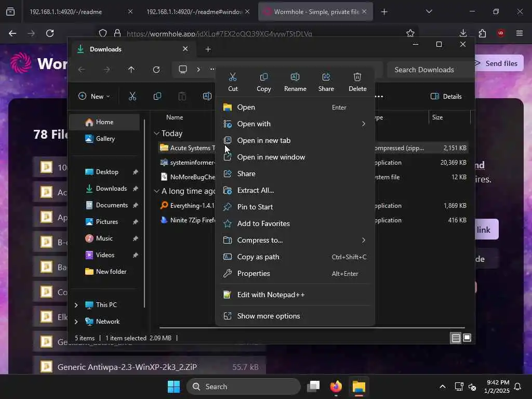Click Rename icon in context menu
Screen dimensions: 532x399
(x=295, y=82)
